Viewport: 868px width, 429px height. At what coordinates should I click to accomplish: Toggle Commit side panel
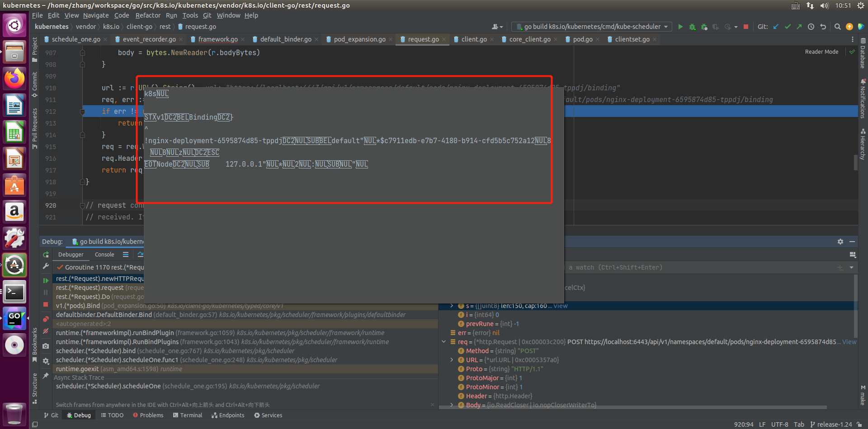35,84
